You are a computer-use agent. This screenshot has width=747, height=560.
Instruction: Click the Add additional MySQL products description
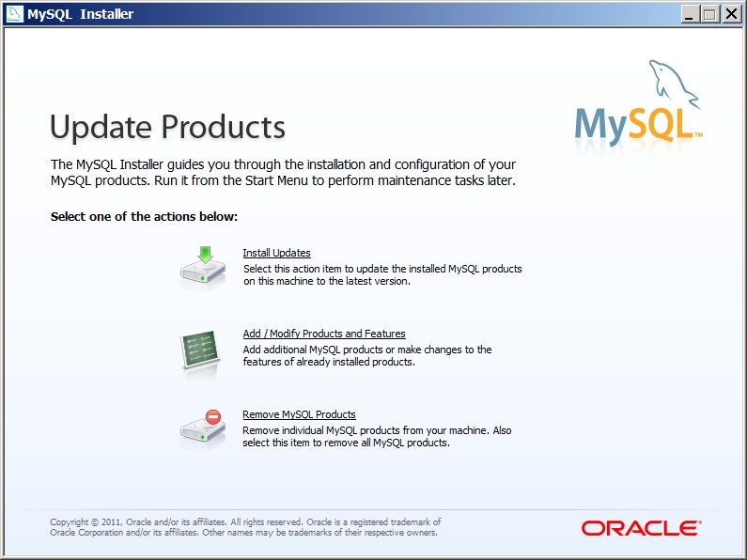[367, 356]
